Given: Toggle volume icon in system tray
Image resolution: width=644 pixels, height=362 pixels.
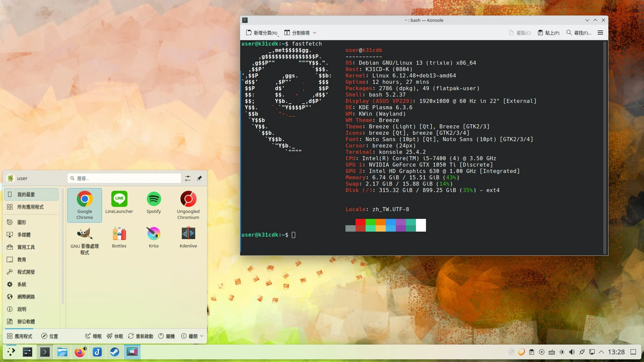Looking at the screenshot, I should coord(572,352).
